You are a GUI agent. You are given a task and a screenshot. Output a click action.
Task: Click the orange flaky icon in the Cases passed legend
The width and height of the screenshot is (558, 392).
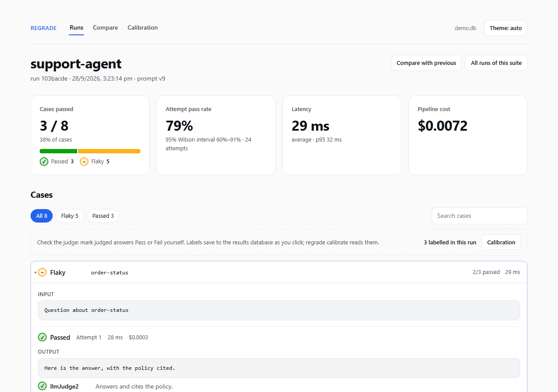84,162
